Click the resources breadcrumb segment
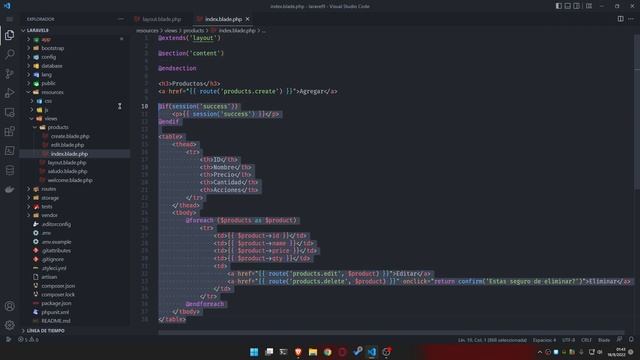This screenshot has height=360, width=640. (147, 31)
